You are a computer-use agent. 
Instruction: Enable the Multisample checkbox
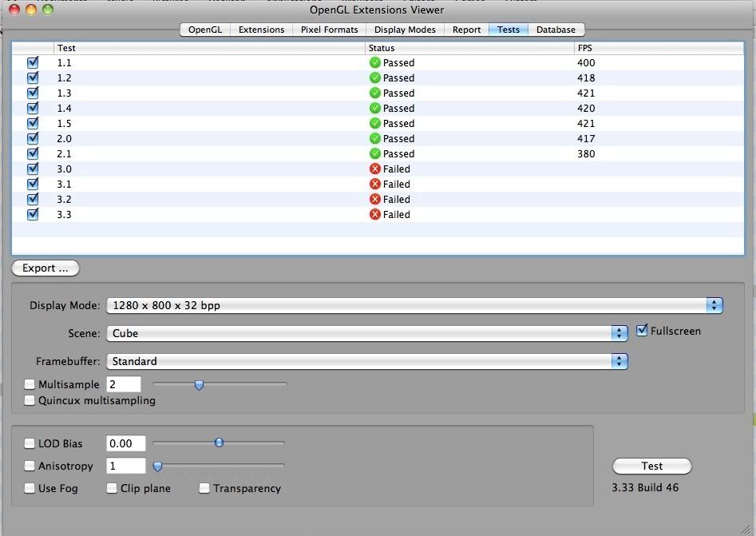(30, 384)
